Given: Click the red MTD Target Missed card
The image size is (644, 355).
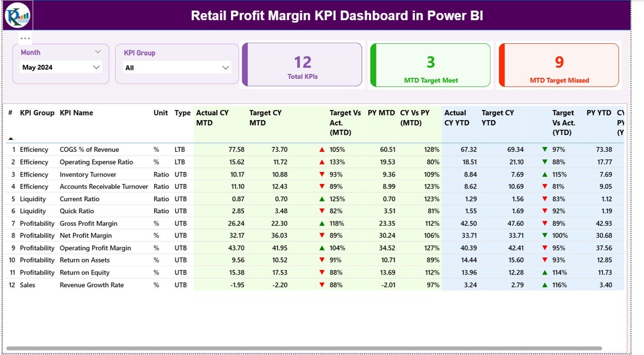Looking at the screenshot, I should click(558, 64).
